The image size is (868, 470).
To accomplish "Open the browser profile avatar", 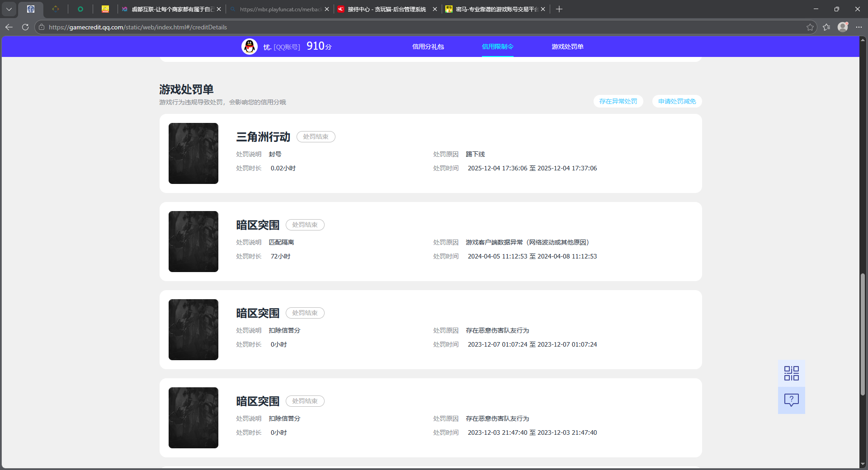I will click(x=843, y=27).
